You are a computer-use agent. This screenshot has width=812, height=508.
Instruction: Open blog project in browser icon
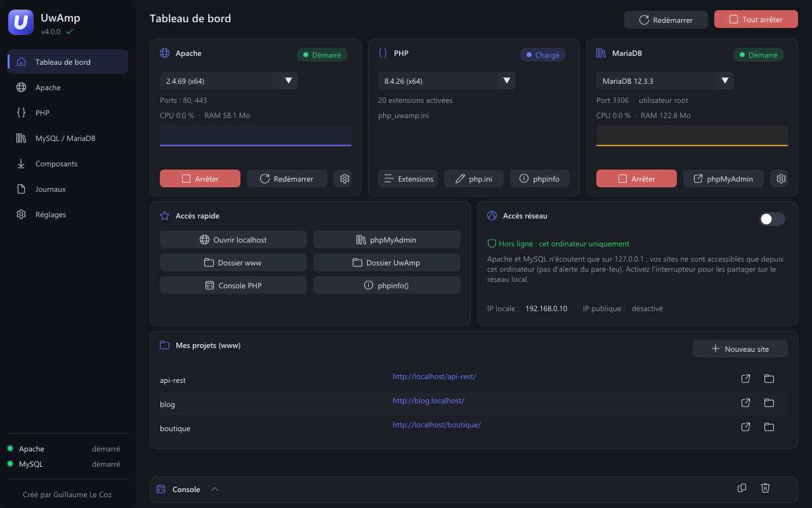click(746, 403)
